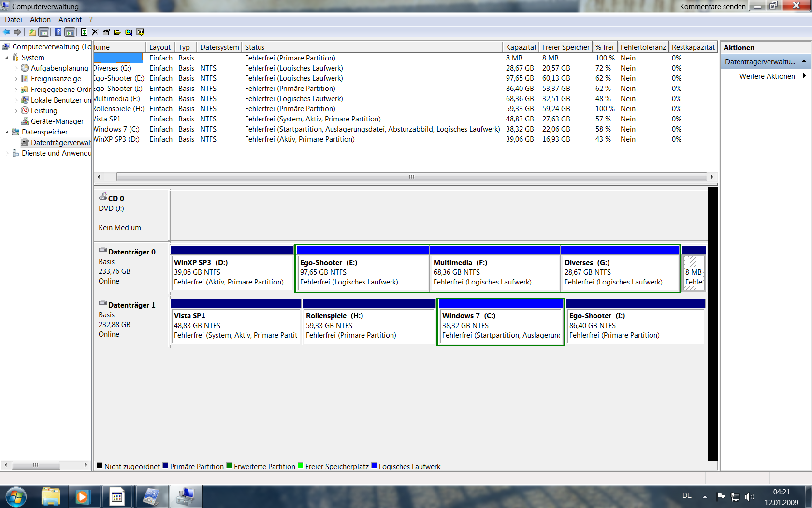Viewport: 812px width, 508px height.
Task: Select WinXP SP3 (D:) partition block
Action: (232, 269)
